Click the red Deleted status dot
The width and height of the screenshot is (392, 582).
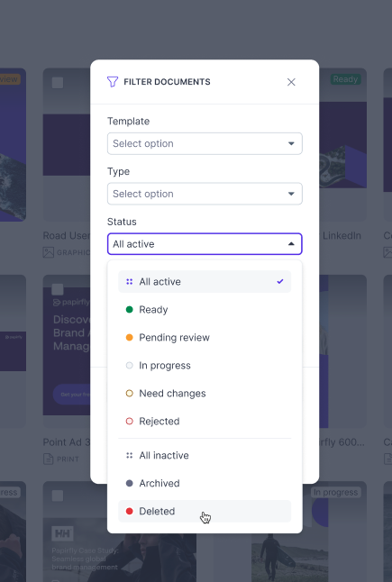point(129,511)
